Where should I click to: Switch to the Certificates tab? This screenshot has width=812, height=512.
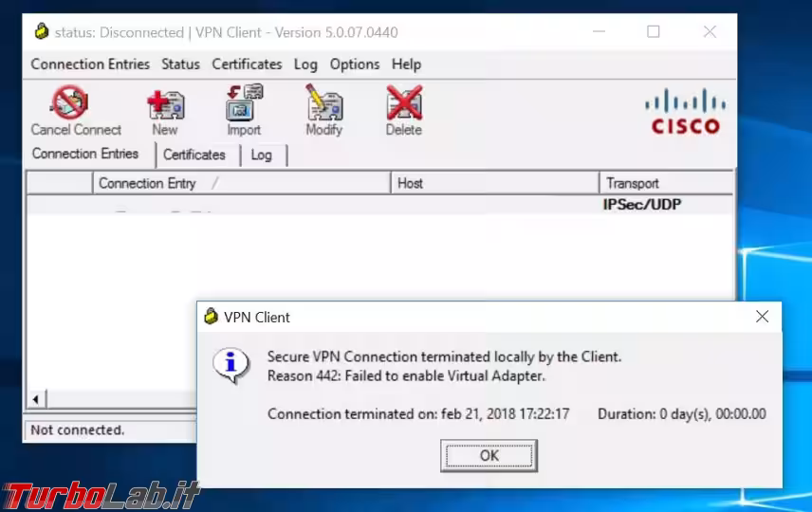pyautogui.click(x=194, y=155)
